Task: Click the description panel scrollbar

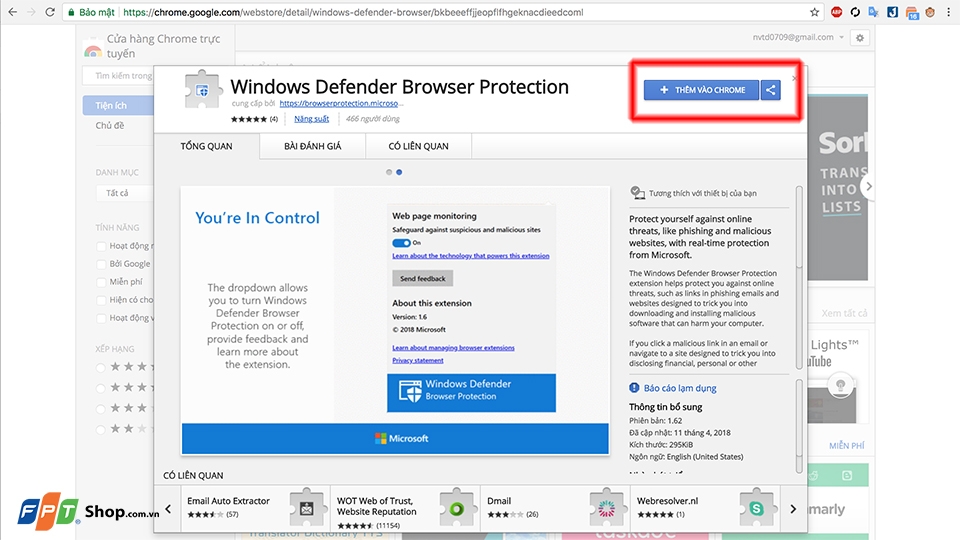Action: point(799,277)
